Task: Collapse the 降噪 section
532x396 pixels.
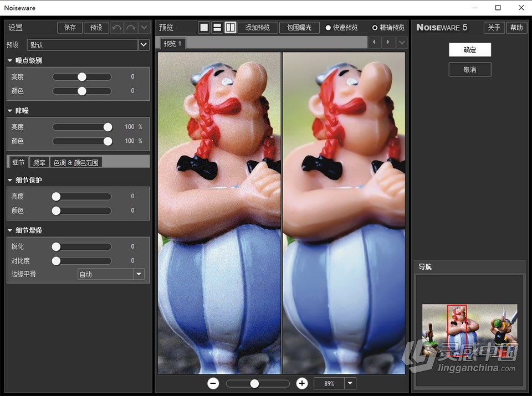Action: (x=9, y=110)
